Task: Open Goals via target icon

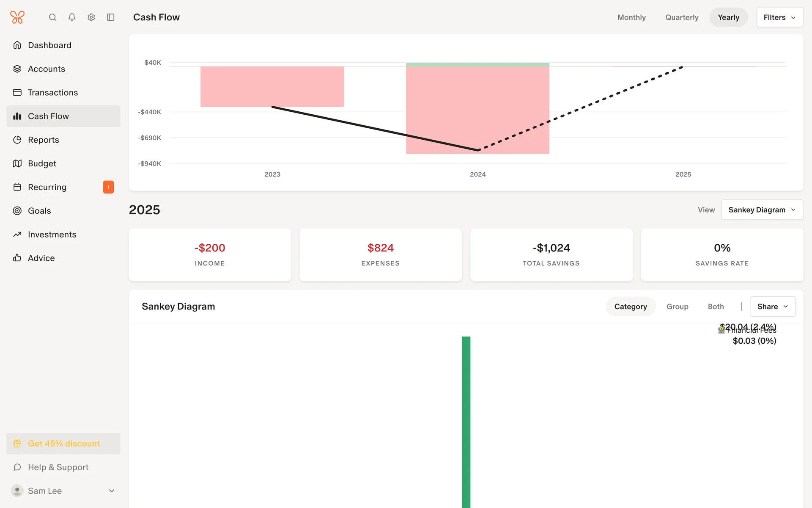Action: coord(17,211)
